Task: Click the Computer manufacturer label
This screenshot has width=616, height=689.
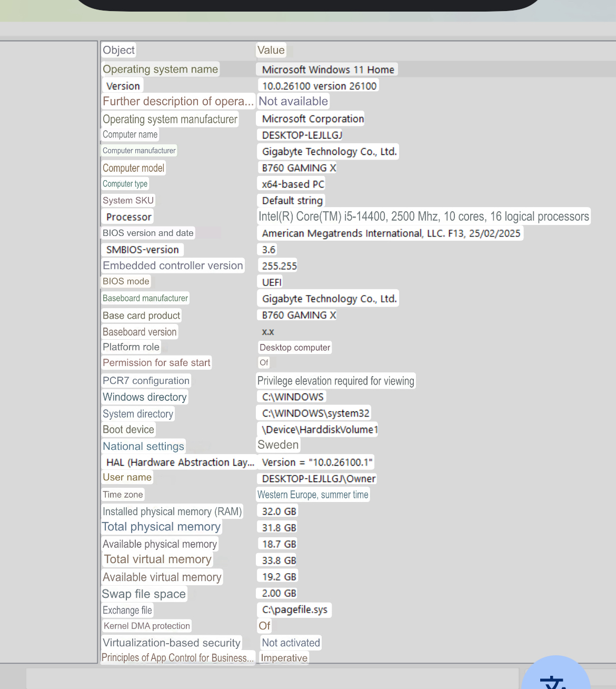Action: pyautogui.click(x=139, y=151)
